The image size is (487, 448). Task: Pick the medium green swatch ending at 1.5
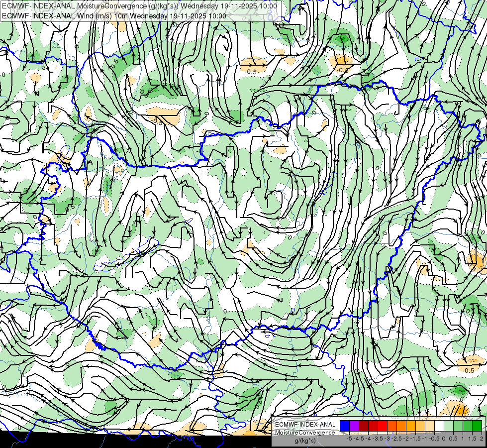point(468,426)
